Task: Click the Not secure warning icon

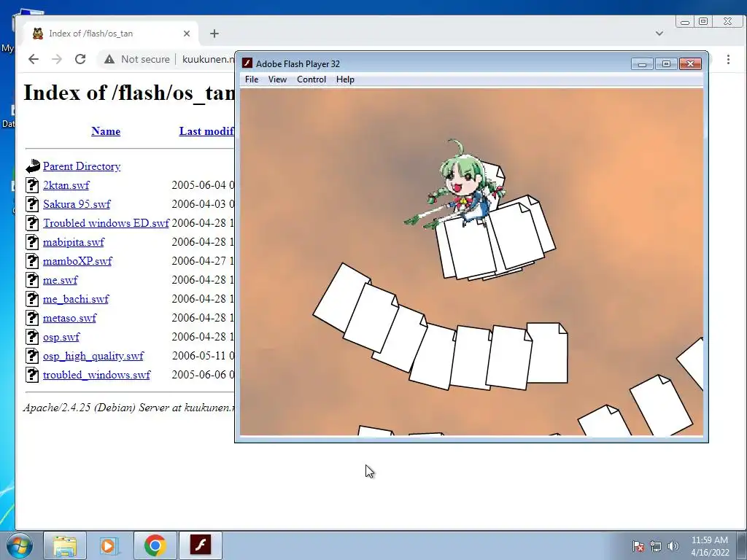Action: (x=109, y=59)
